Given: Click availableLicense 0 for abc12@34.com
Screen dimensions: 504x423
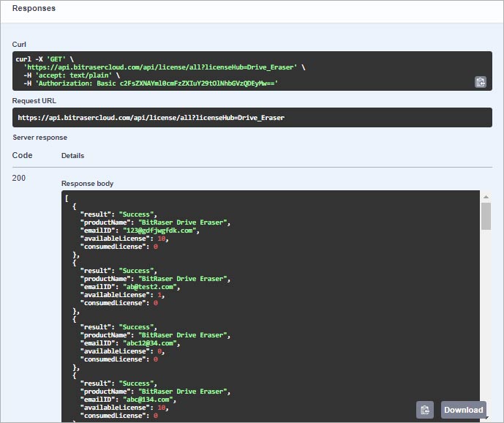Looking at the screenshot, I should coord(159,351).
